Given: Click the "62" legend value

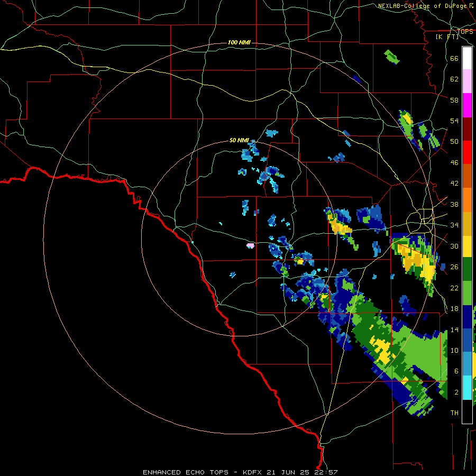Looking at the screenshot, I should click(x=454, y=79).
